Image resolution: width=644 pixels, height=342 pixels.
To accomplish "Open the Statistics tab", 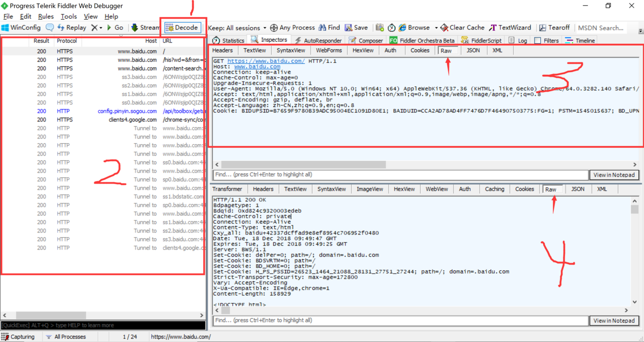I will point(228,40).
